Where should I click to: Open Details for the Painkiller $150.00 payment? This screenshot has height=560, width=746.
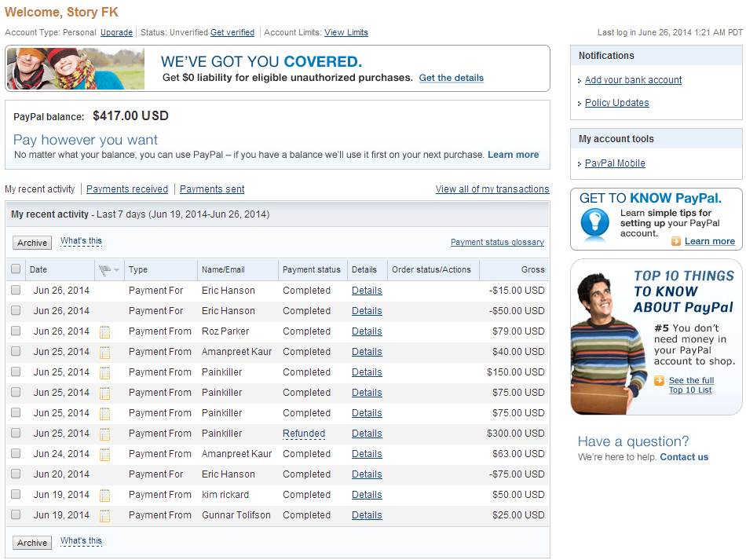(367, 372)
